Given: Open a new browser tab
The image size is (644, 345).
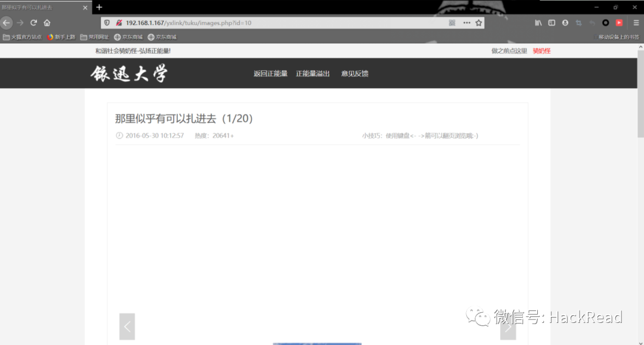Looking at the screenshot, I should (99, 7).
